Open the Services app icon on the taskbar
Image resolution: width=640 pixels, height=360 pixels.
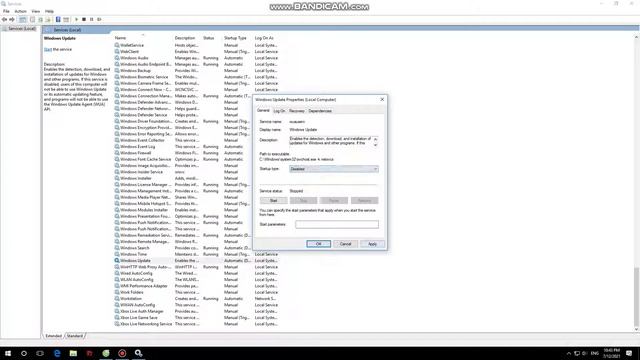(x=138, y=353)
